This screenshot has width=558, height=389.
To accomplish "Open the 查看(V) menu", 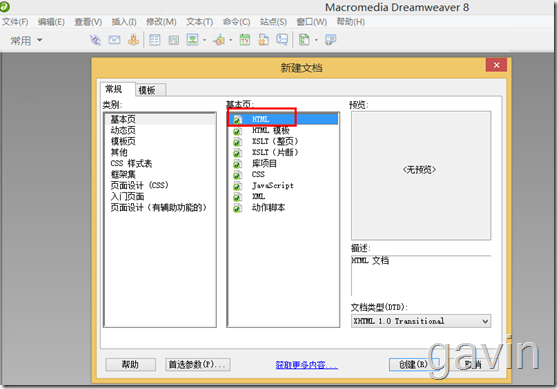I will tap(88, 22).
